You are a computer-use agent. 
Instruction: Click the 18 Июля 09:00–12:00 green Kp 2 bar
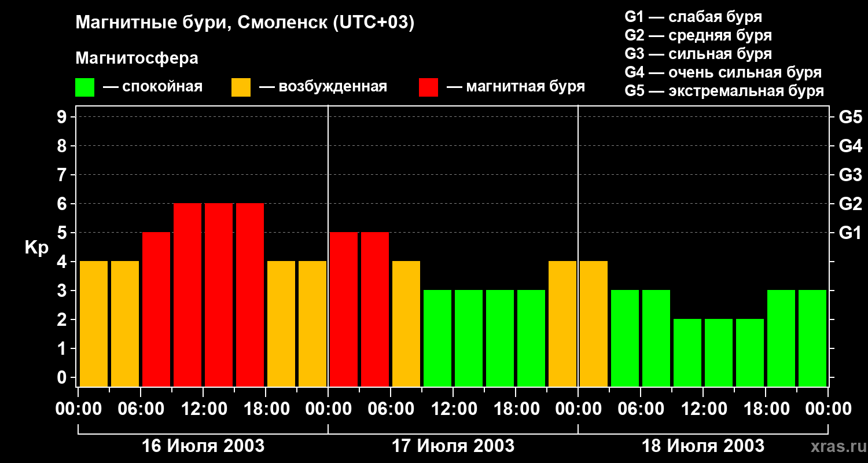[x=687, y=353]
